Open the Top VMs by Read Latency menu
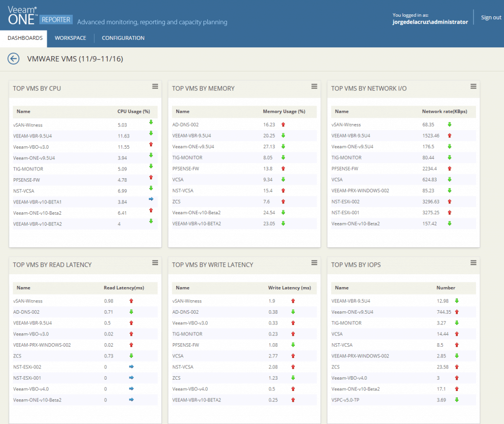This screenshot has height=424, width=504. pos(155,262)
